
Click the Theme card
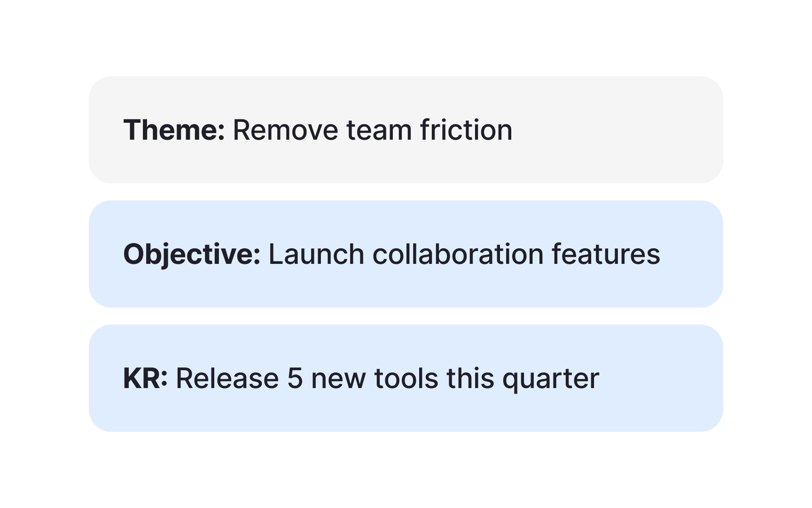coord(406,130)
